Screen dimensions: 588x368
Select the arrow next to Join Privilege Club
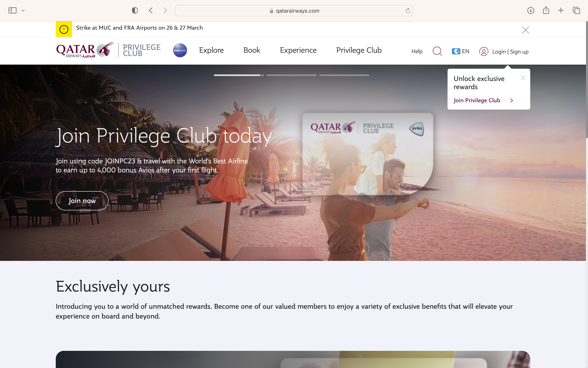point(512,101)
